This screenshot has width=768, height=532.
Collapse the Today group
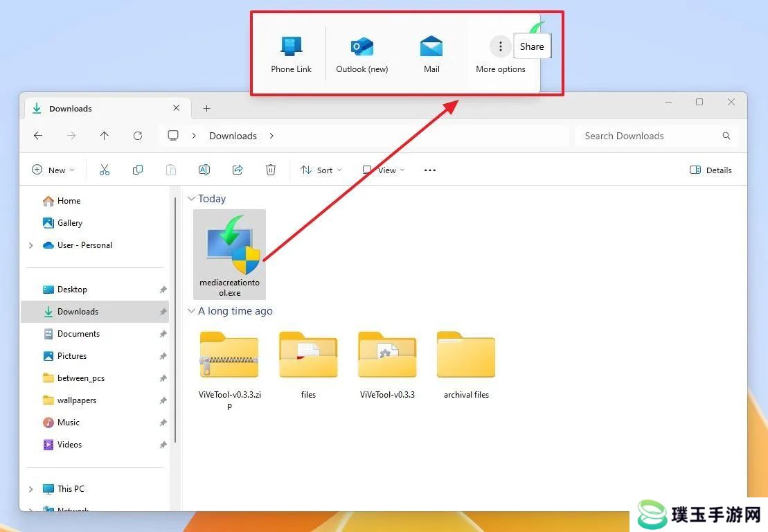[192, 198]
